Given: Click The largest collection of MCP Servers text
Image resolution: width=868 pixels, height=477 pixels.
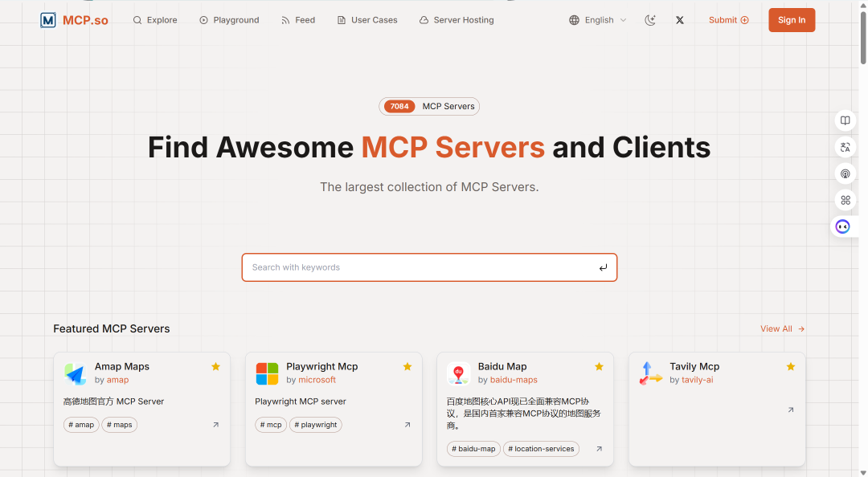Looking at the screenshot, I should click(x=429, y=187).
